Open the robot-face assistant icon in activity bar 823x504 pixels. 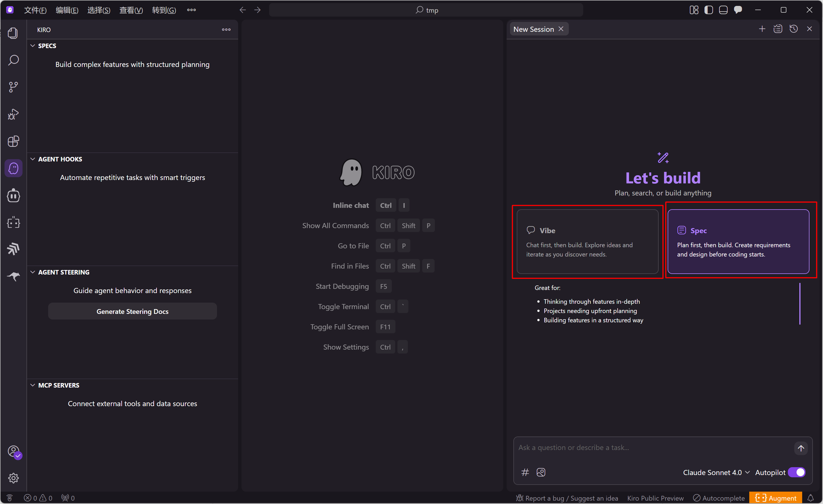13,195
